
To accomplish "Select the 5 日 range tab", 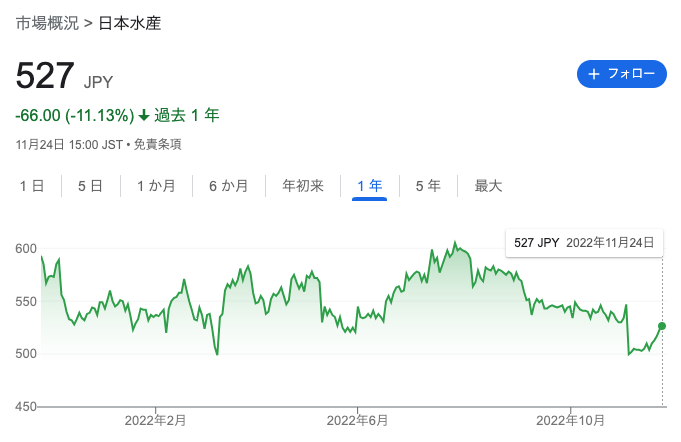I will [x=90, y=186].
